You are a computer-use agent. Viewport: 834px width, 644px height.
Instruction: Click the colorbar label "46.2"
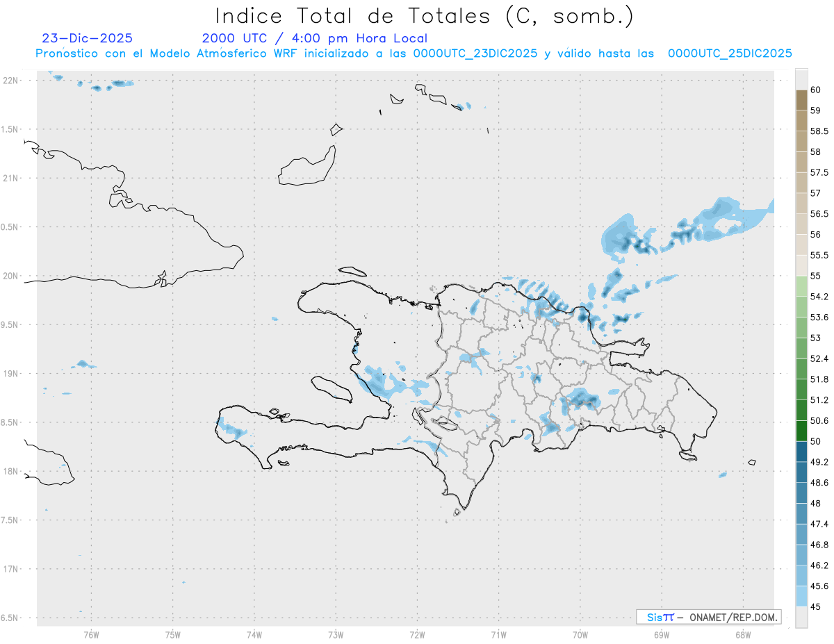coord(819,565)
